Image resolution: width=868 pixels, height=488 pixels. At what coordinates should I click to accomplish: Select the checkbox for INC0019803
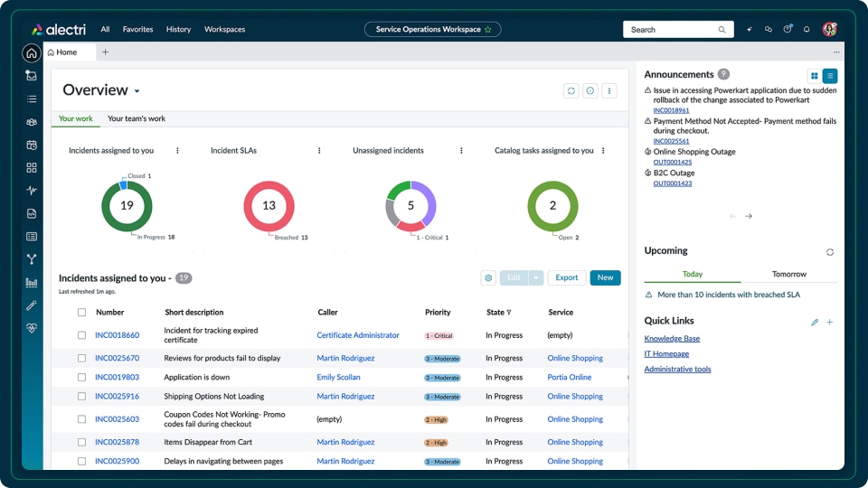82,378
